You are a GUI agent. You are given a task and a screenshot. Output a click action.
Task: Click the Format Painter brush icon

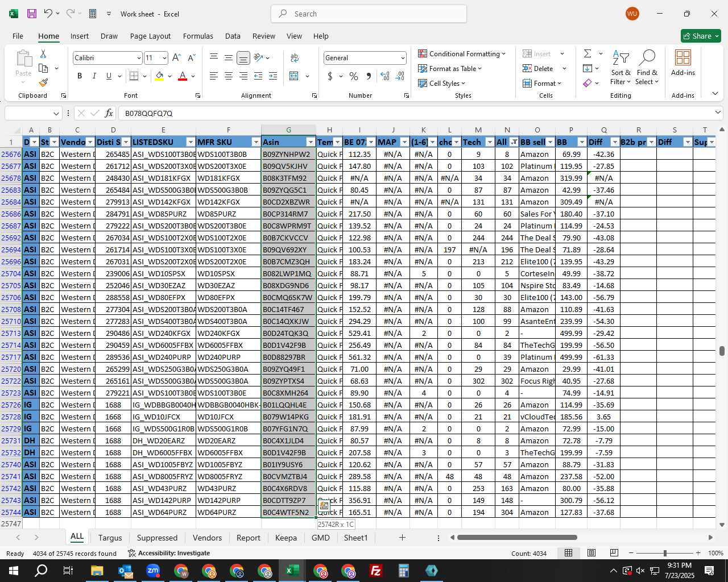pos(43,82)
